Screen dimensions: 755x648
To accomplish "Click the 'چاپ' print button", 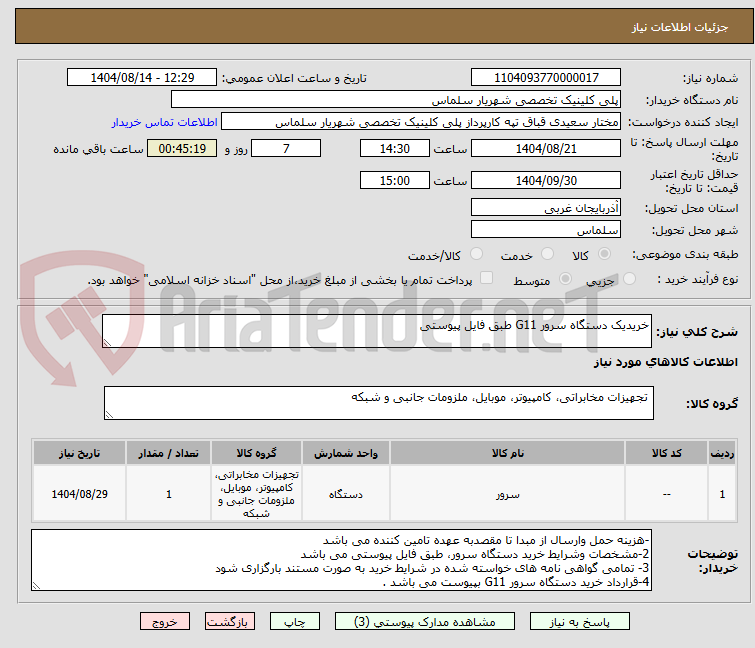I will click(295, 621).
